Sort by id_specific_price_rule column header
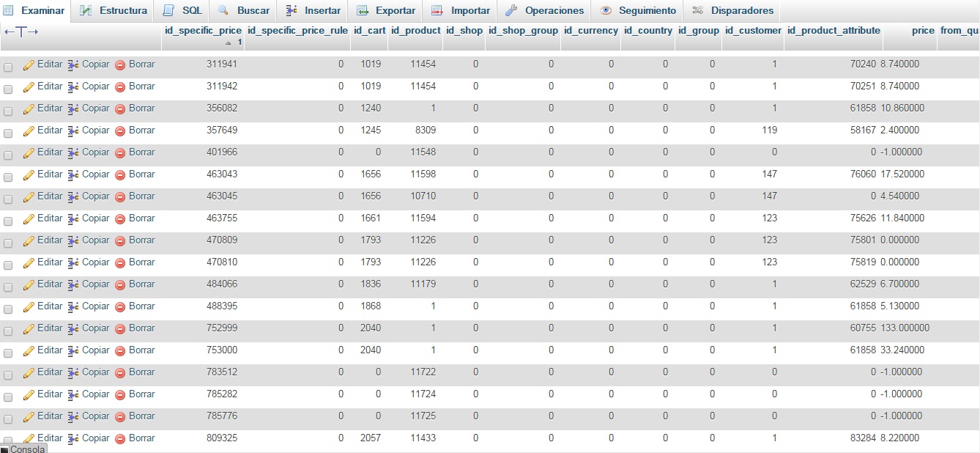 coord(297,31)
